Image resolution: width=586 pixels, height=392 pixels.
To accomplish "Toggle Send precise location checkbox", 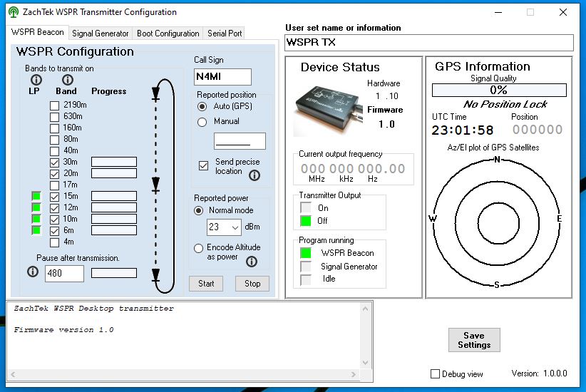I will [204, 165].
